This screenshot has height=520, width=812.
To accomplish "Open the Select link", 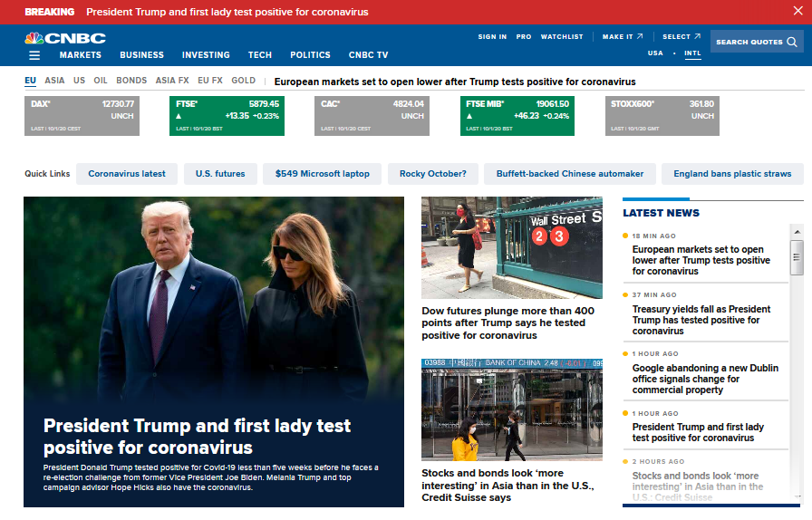I will click(x=676, y=37).
